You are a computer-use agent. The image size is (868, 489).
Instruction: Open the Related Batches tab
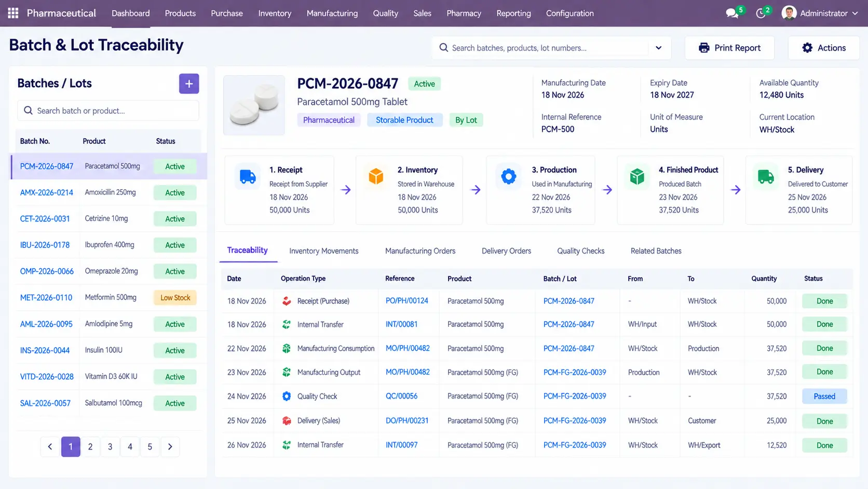coord(656,251)
